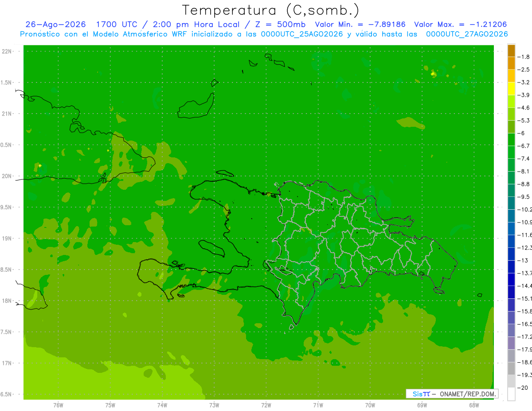The height and width of the screenshot is (411, 532).
Task: Click the "75W" longitude label
Action: (x=110, y=405)
